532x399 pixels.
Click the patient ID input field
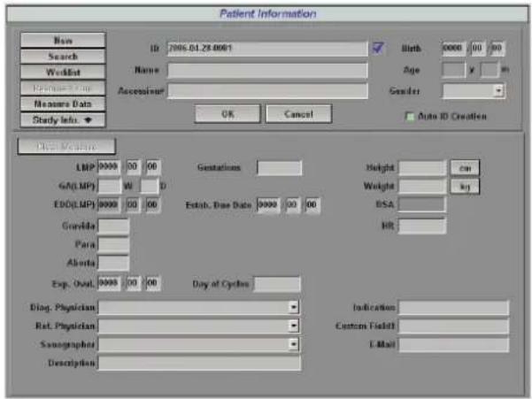tap(267, 49)
